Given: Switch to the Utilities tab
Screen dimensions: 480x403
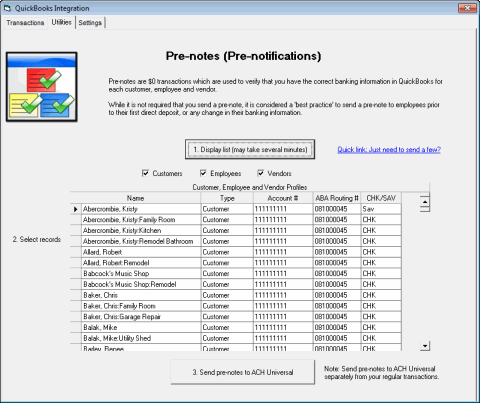Looking at the screenshot, I should coord(61,22).
